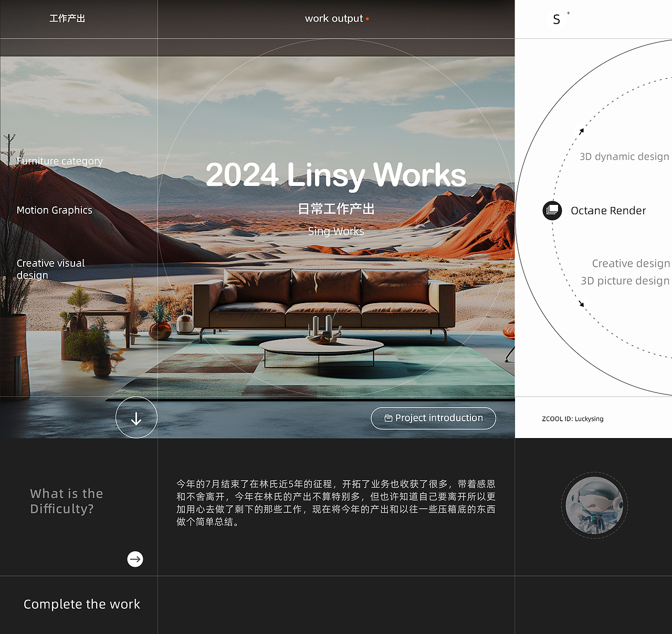Click the Sing Works text
The height and width of the screenshot is (634, 672).
click(x=336, y=231)
